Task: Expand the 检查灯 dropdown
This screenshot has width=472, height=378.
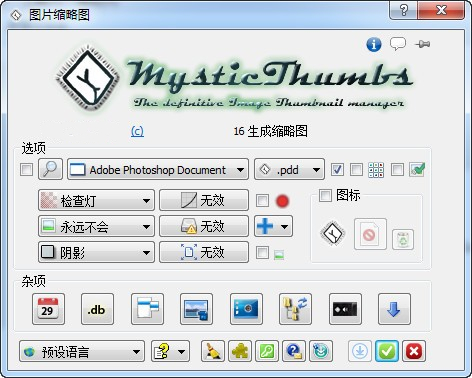Action: (x=96, y=200)
